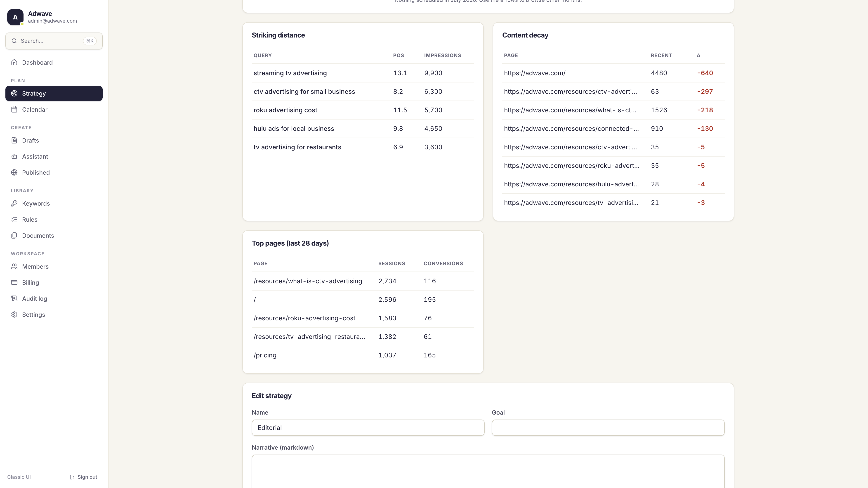Click the Settings gear icon
This screenshot has width=868, height=488.
click(x=14, y=314)
